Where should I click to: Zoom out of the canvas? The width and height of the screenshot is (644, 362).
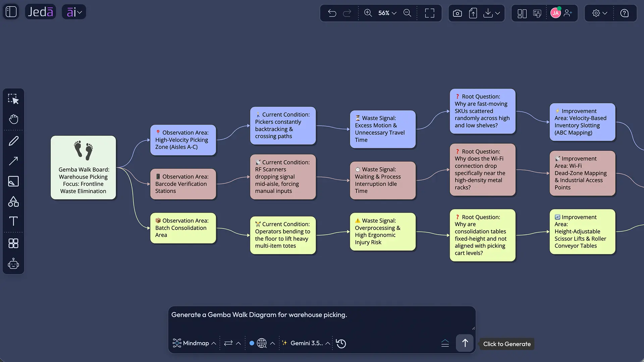407,13
